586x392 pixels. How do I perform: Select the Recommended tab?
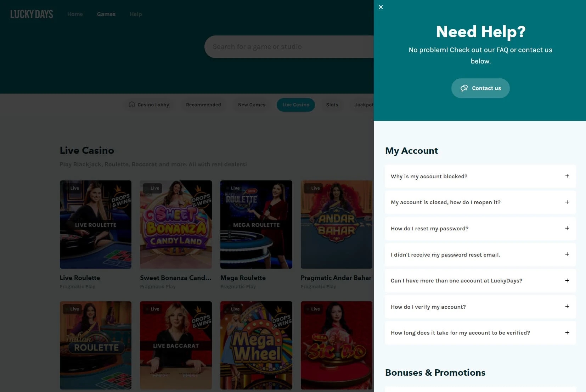(203, 105)
